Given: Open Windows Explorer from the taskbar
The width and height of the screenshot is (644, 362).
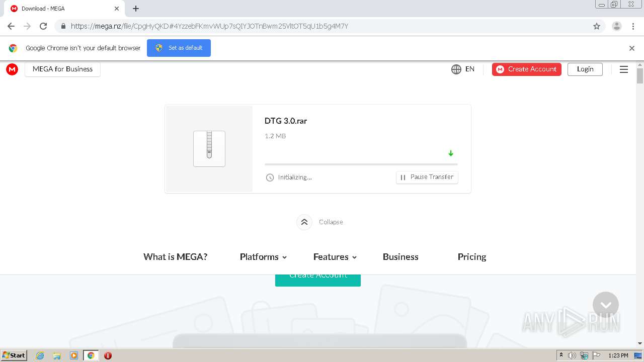Looking at the screenshot, I should coord(57,355).
